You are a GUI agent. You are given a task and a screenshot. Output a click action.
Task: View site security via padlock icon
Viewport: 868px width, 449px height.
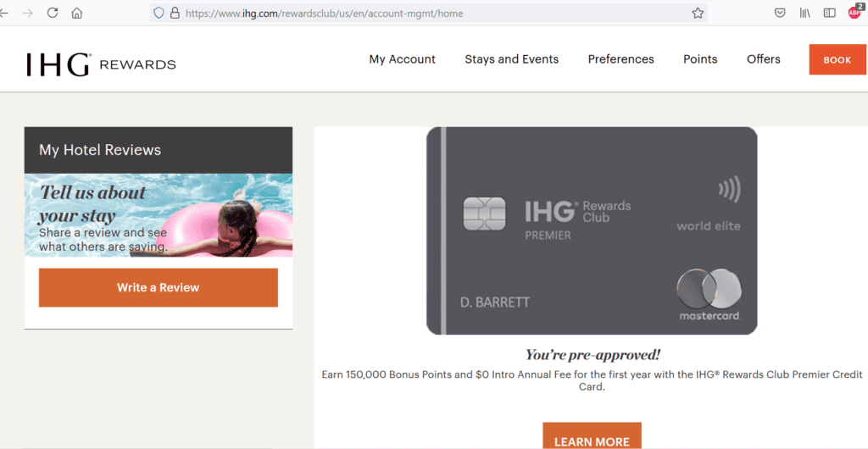point(175,14)
